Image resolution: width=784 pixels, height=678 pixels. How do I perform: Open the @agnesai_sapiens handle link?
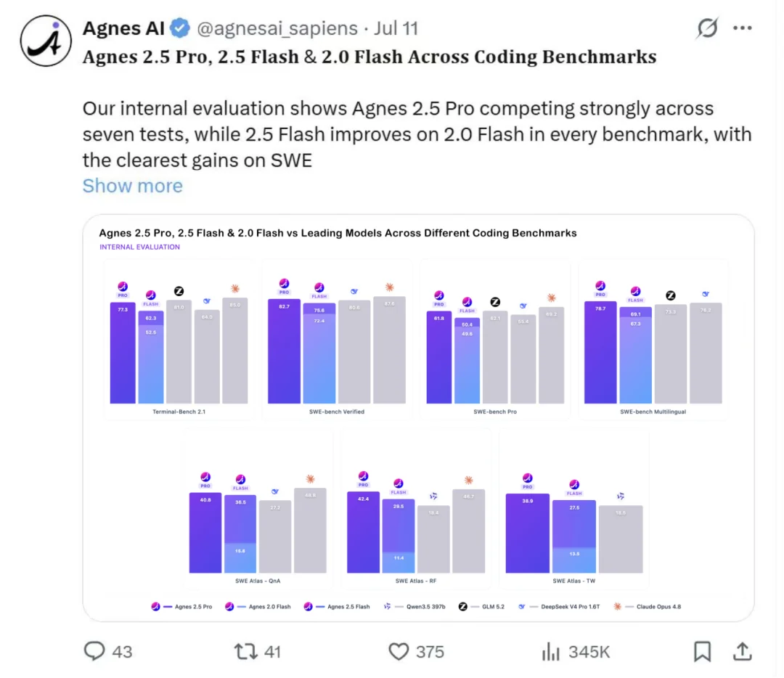click(277, 28)
